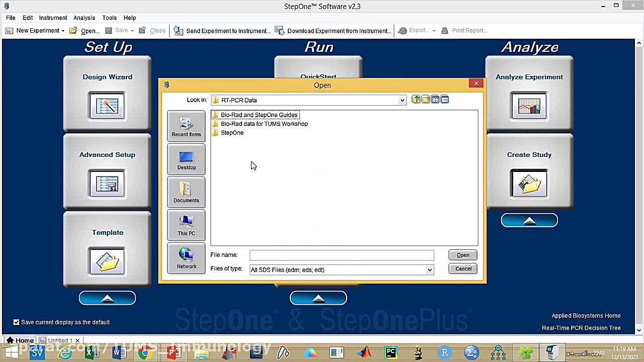Click the taskbar clock showing 11:19 AM
The height and width of the screenshot is (362, 644).
click(624, 349)
